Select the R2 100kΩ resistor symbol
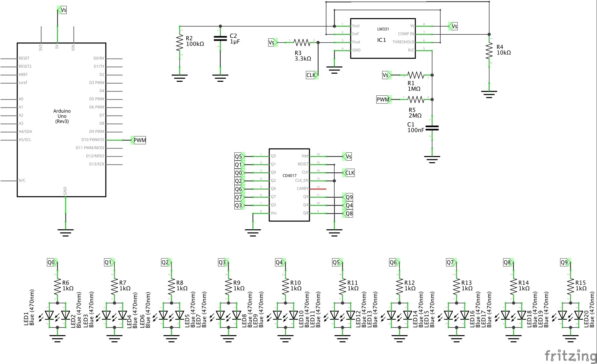The height and width of the screenshot is (364, 597). pos(180,43)
